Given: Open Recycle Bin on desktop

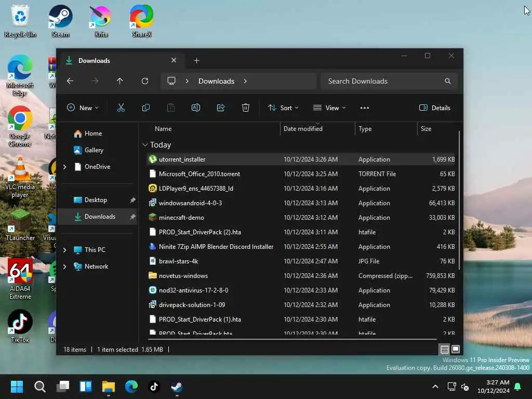Looking at the screenshot, I should (x=20, y=21).
